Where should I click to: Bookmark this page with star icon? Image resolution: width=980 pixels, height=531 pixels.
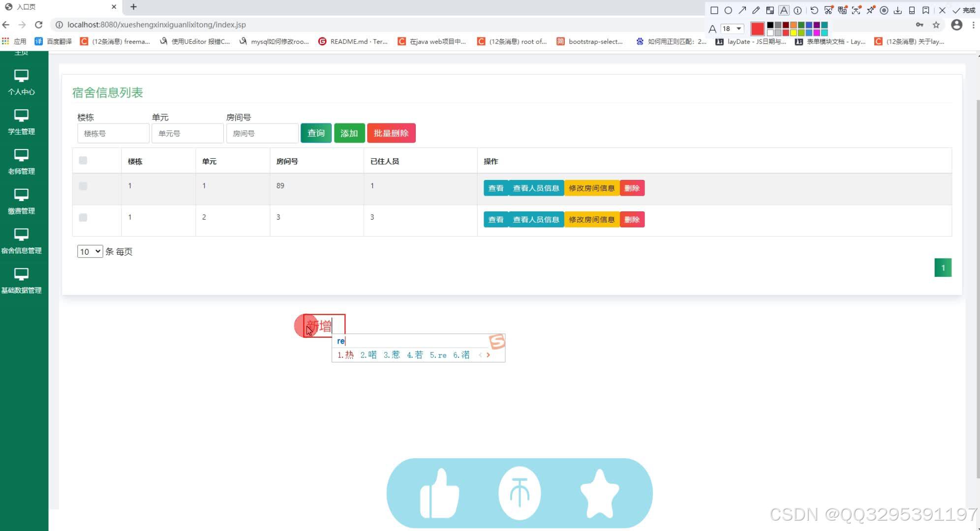936,25
